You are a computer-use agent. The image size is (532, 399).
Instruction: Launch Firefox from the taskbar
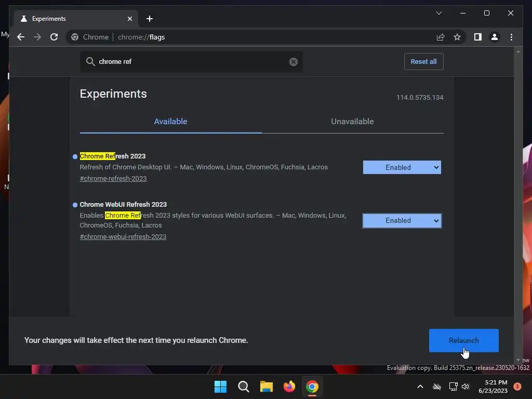tap(289, 387)
